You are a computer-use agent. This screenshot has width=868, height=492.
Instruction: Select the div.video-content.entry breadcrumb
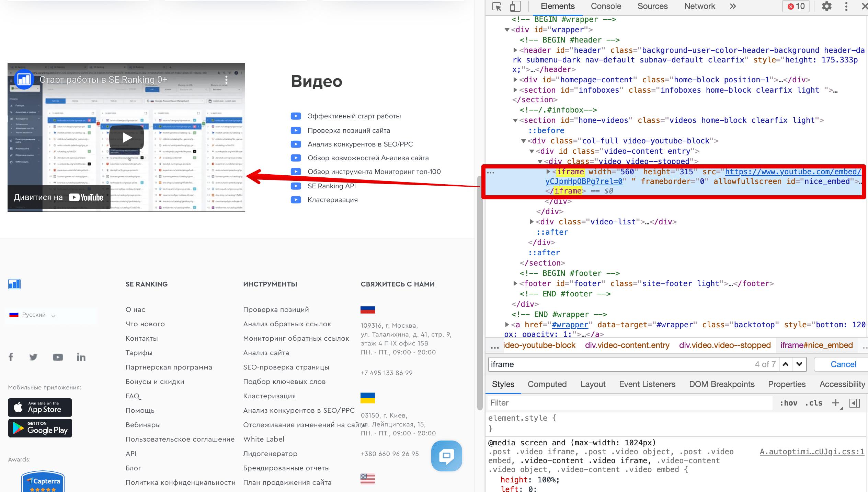pos(627,345)
